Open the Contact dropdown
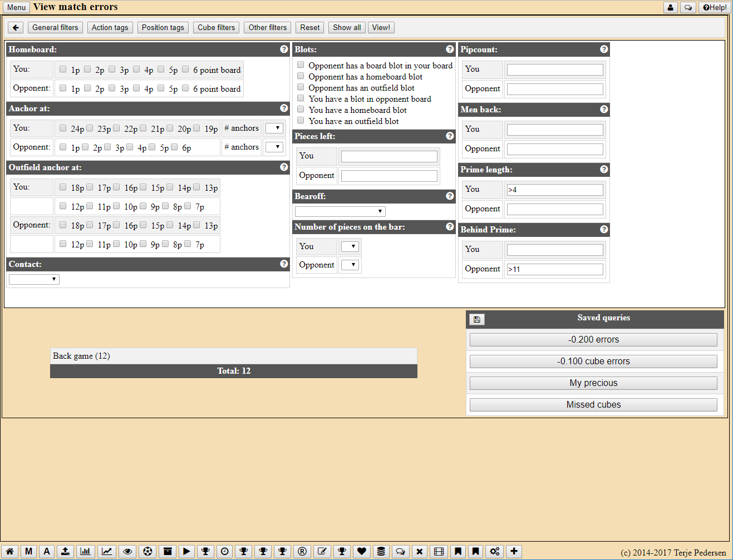Image resolution: width=733 pixels, height=560 pixels. [x=34, y=279]
